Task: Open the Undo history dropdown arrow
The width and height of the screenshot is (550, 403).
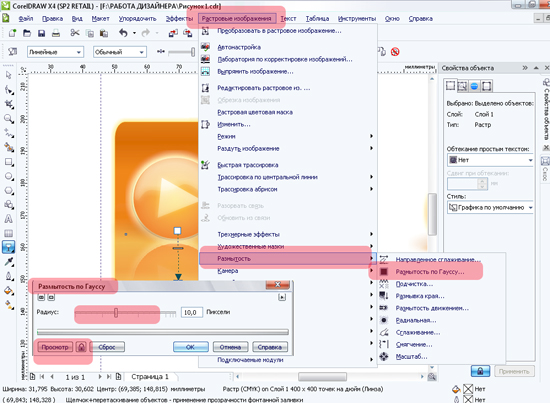Action: pos(134,33)
